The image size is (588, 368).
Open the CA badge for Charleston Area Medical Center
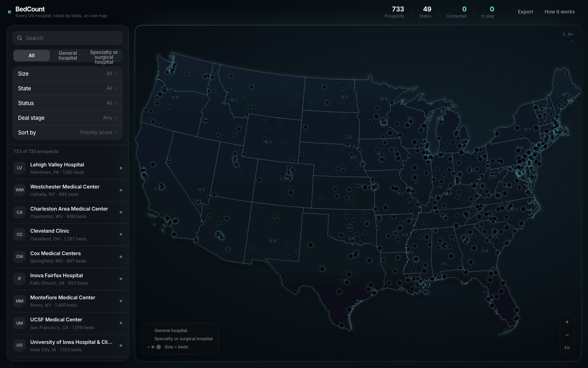pyautogui.click(x=20, y=212)
